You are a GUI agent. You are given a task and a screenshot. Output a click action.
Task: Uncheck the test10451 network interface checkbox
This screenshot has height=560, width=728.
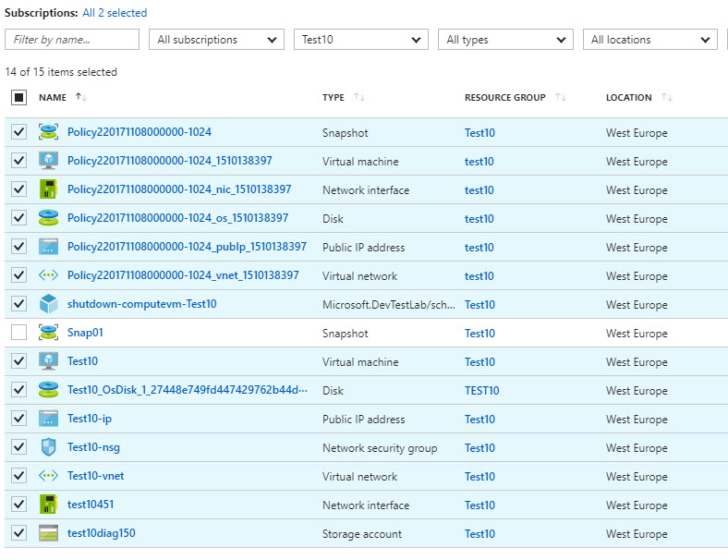coord(18,505)
